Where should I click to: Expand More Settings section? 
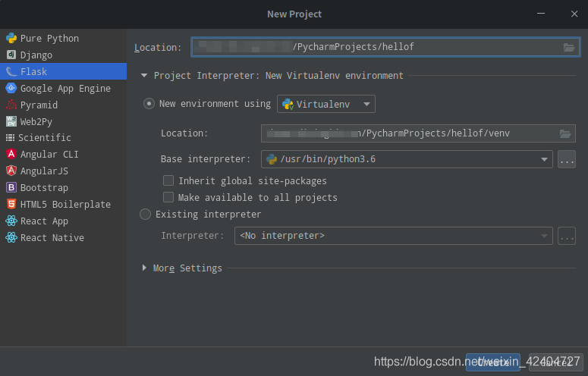[144, 268]
